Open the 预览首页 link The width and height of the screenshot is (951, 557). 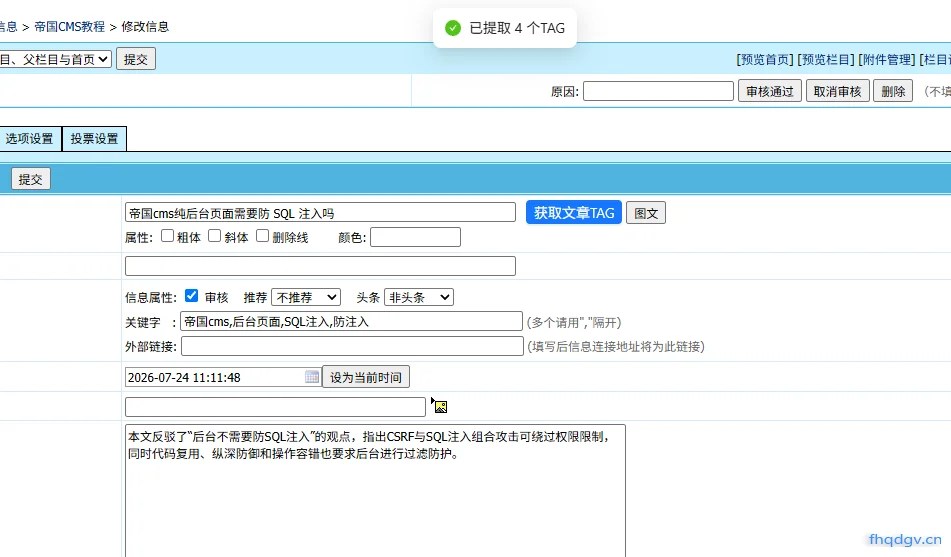click(x=764, y=59)
